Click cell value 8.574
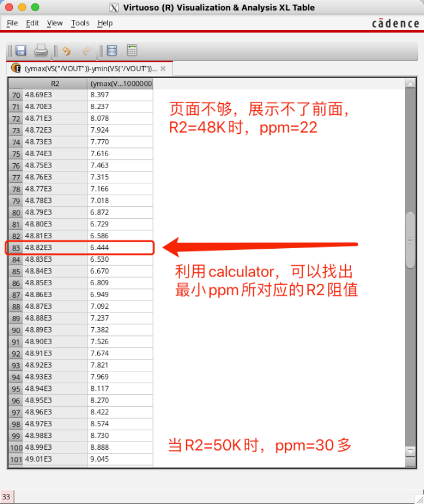This screenshot has width=424, height=504. pyautogui.click(x=121, y=424)
